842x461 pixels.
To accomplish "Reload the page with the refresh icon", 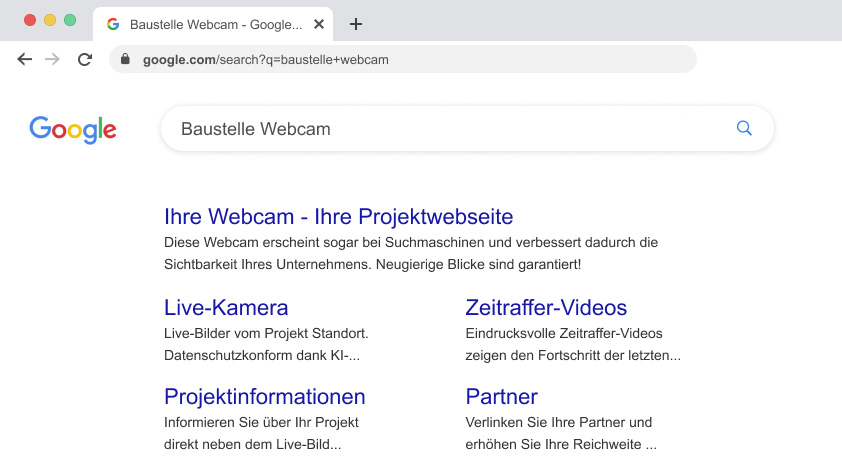I will (x=85, y=59).
